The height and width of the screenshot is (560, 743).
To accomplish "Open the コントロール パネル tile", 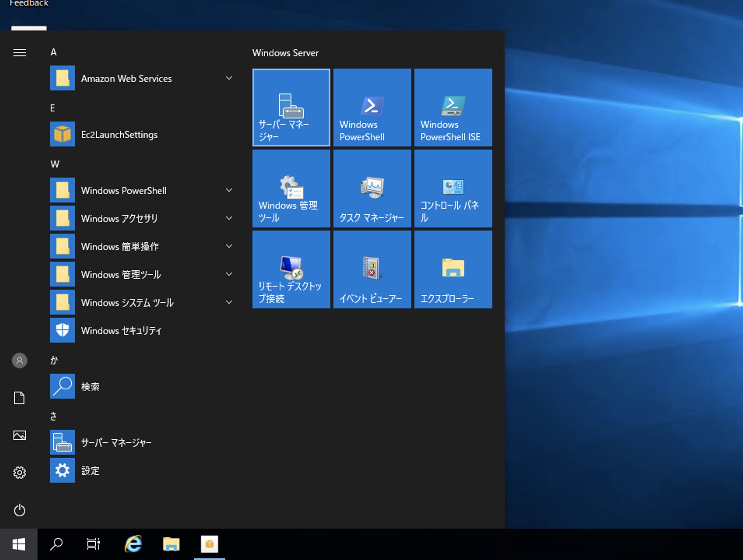I will 452,188.
